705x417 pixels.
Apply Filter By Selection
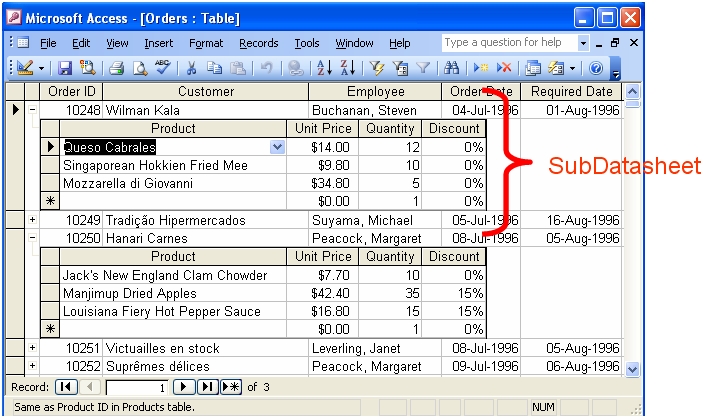pyautogui.click(x=377, y=68)
